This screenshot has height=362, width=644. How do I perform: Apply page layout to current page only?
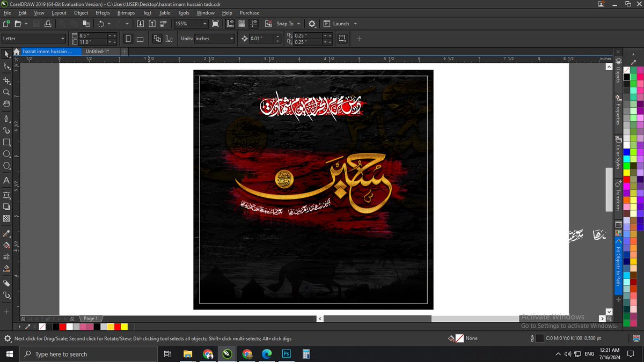169,39
